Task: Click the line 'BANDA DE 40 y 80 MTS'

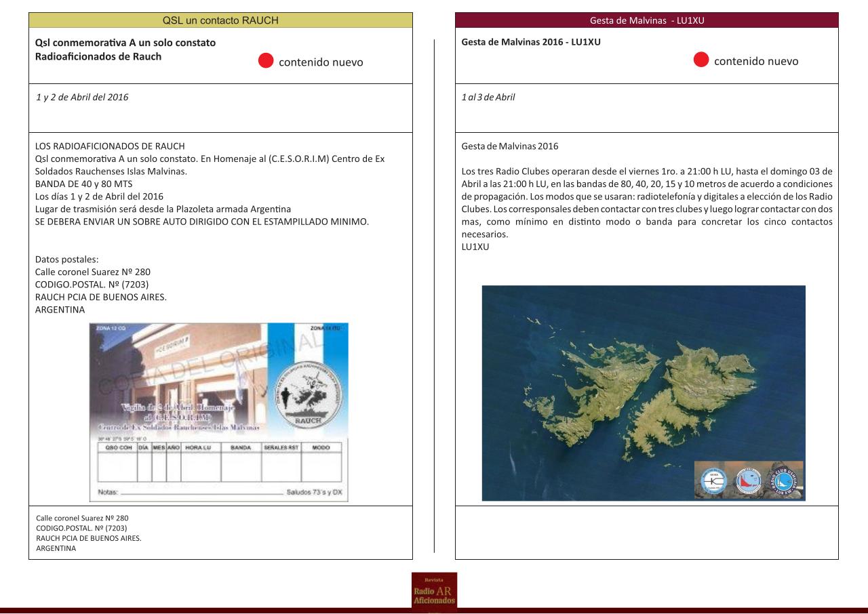Action: (84, 184)
